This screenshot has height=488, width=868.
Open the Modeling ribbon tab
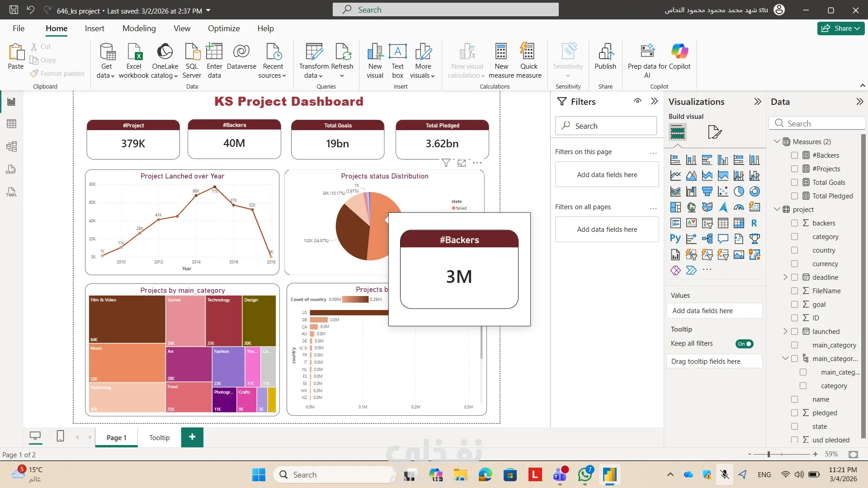pyautogui.click(x=139, y=28)
